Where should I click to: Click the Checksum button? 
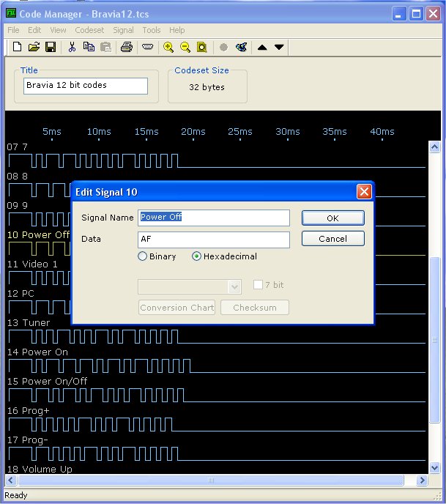click(x=254, y=308)
